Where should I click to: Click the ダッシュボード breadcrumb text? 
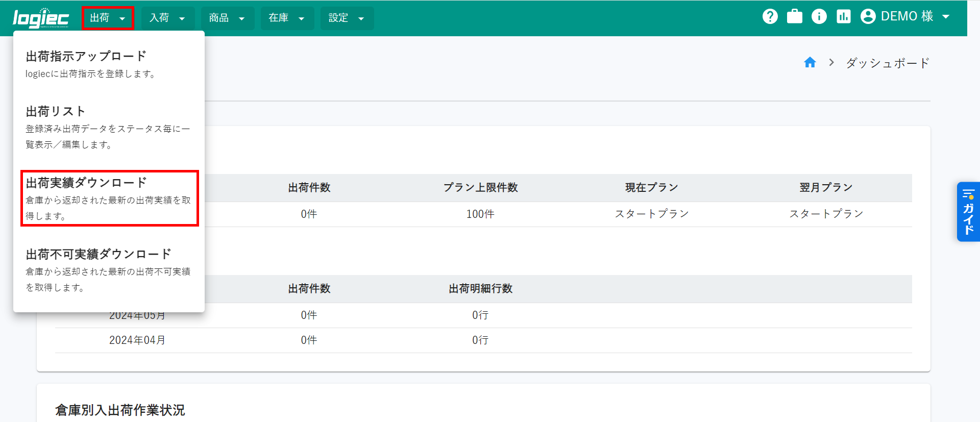(x=888, y=63)
